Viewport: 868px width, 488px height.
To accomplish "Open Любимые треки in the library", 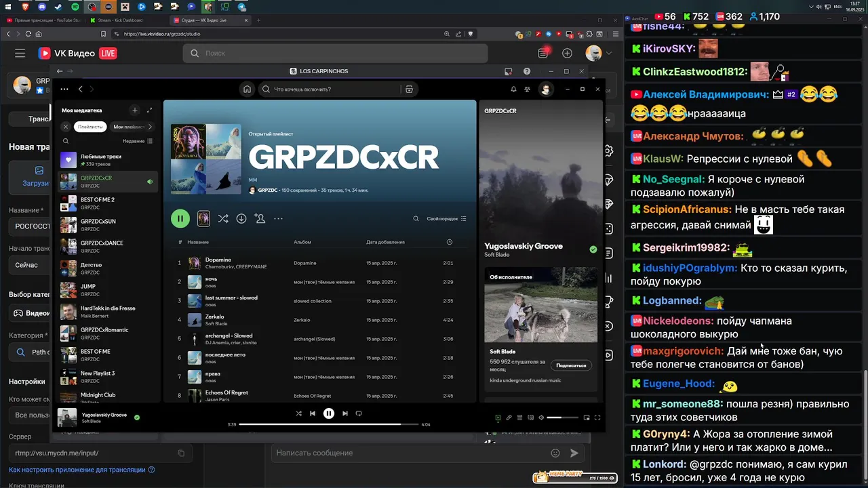I will [x=108, y=160].
